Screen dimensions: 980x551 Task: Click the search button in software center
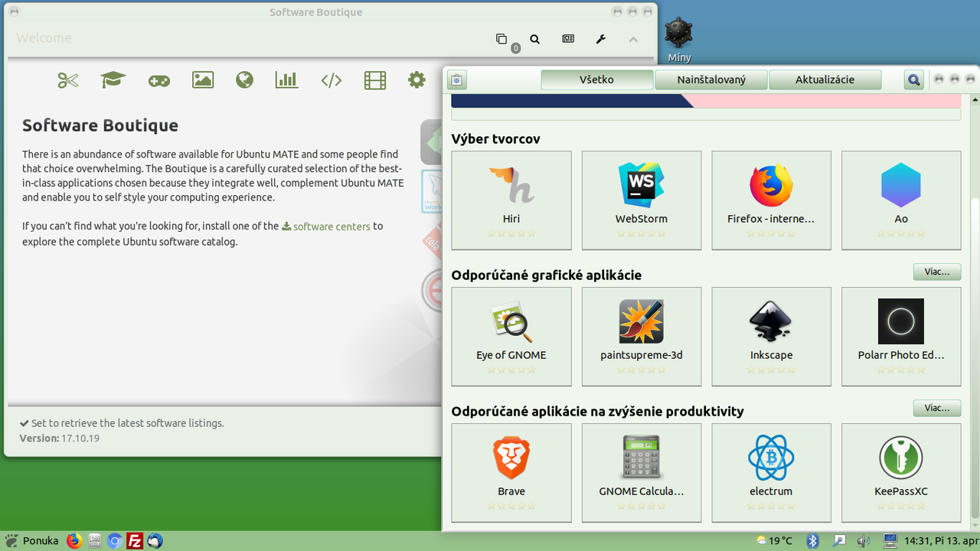(x=914, y=80)
